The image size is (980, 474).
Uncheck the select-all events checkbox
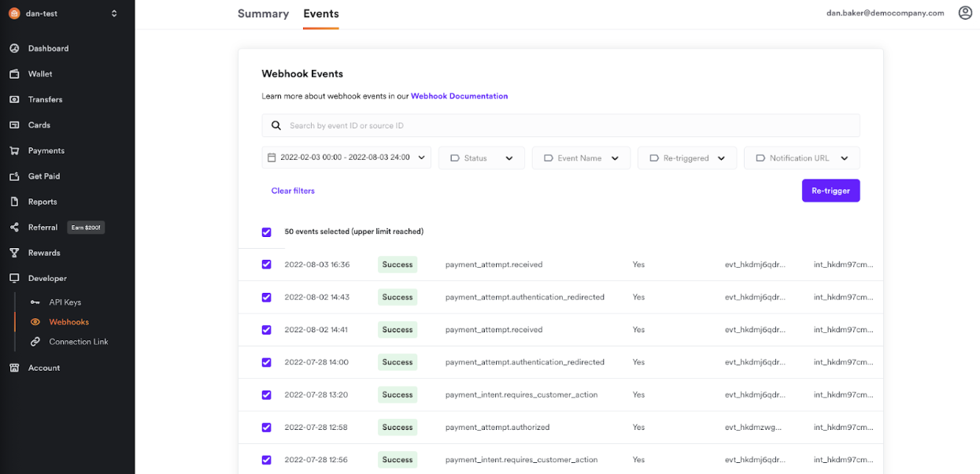coord(266,232)
